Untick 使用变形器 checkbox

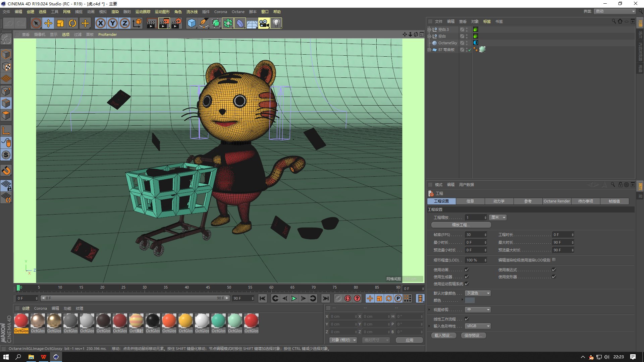point(554,277)
